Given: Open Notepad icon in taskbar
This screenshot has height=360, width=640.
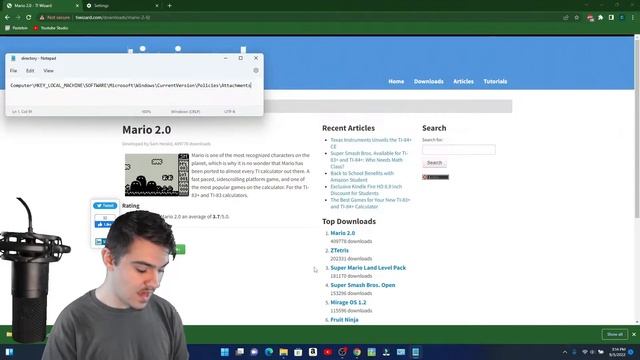Looking at the screenshot, I should (416, 352).
